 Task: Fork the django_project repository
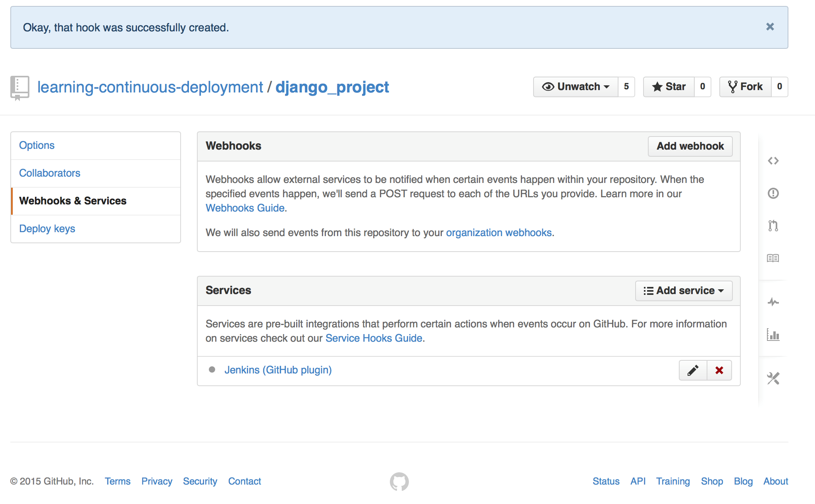pyautogui.click(x=746, y=87)
